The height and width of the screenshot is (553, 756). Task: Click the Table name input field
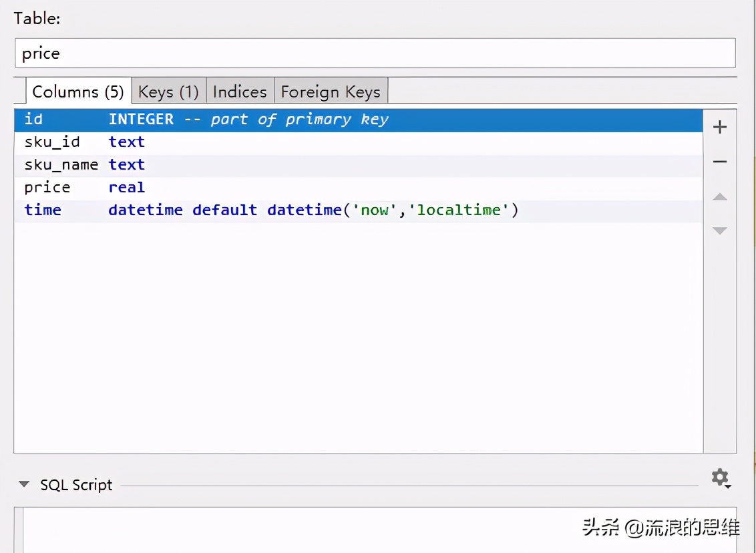[375, 53]
